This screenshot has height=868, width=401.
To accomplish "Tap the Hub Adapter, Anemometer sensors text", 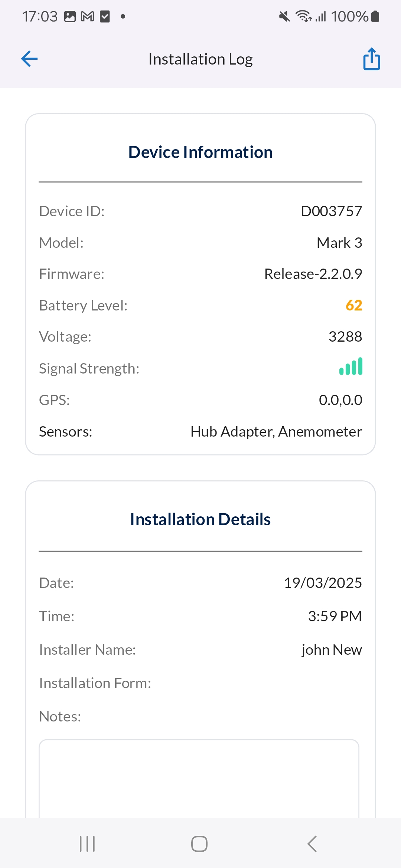I will click(276, 432).
